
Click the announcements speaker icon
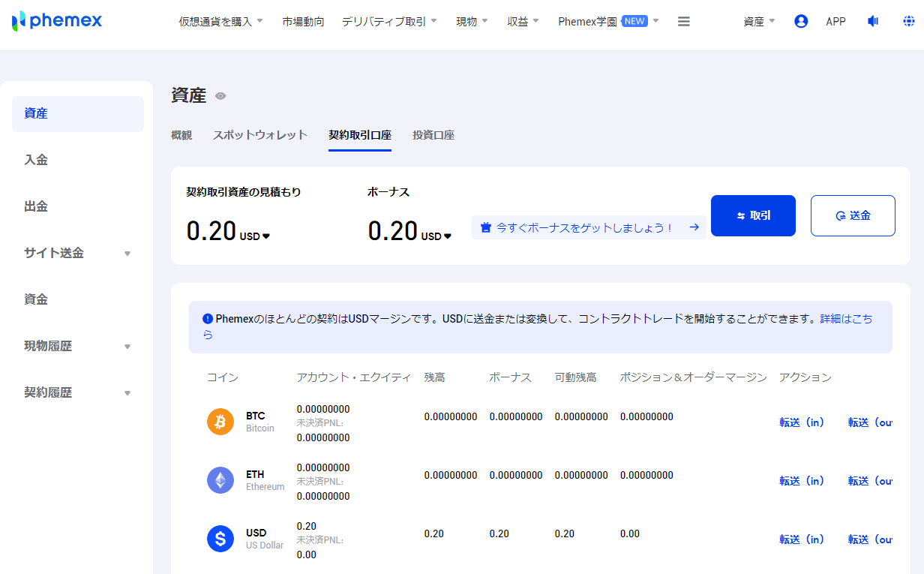pyautogui.click(x=873, y=22)
